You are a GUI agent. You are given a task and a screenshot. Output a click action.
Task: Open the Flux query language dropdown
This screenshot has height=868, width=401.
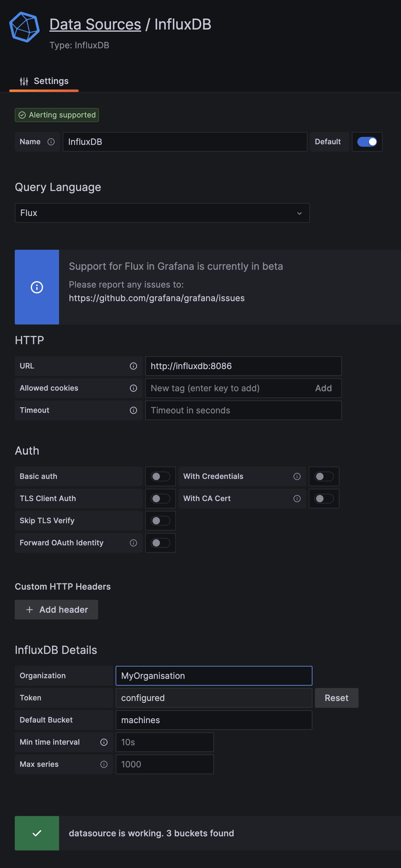coord(162,213)
